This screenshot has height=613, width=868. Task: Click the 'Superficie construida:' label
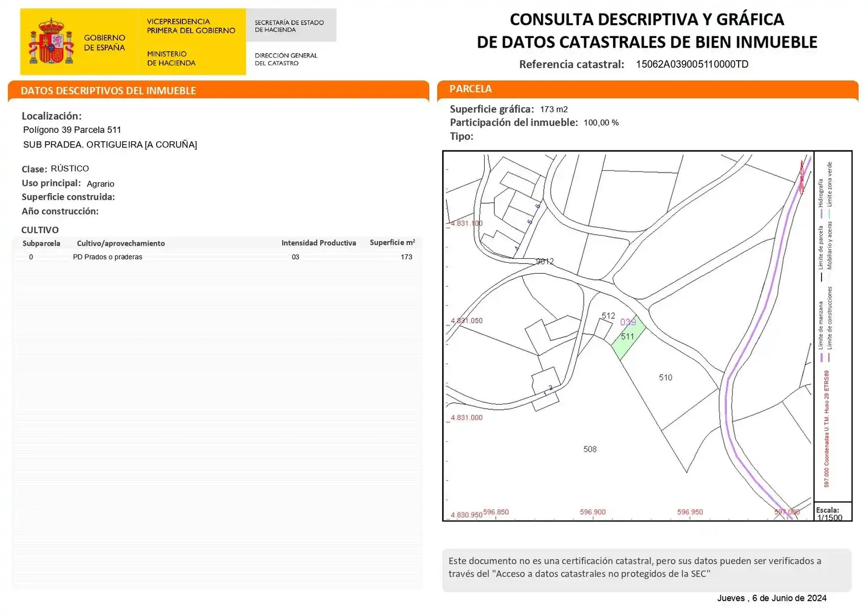[x=68, y=197]
